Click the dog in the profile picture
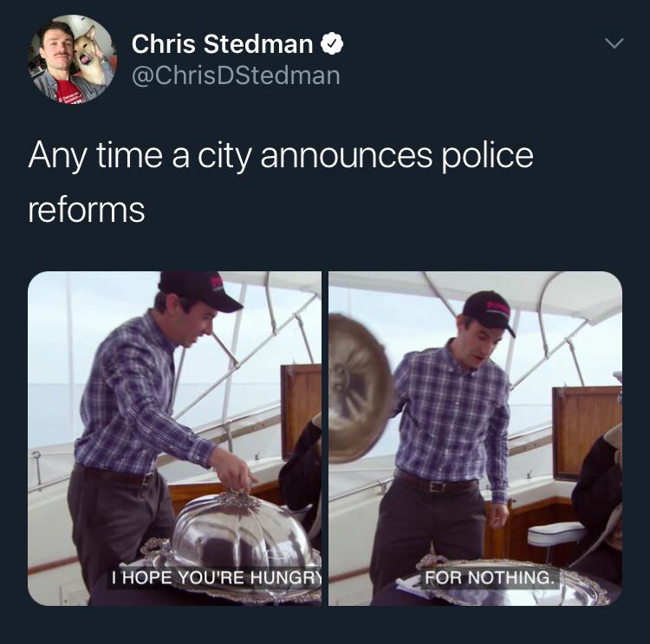The height and width of the screenshot is (644, 650). pos(90,55)
